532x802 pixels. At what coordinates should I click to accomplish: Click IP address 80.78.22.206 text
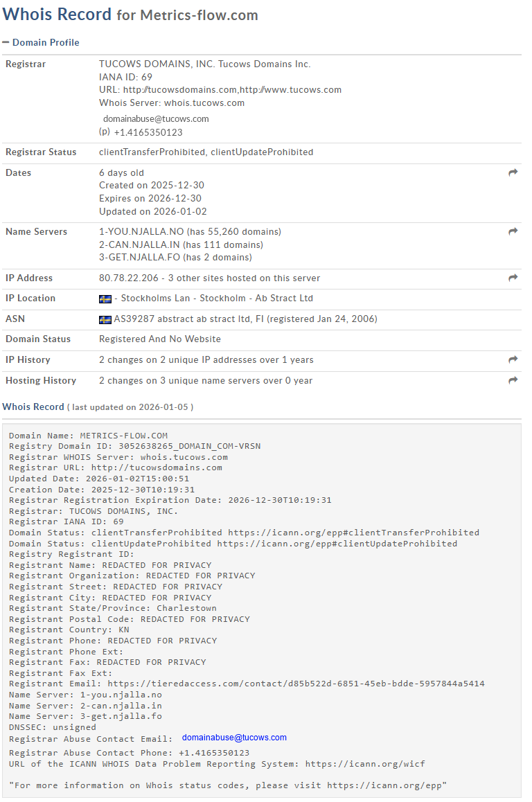pos(129,278)
